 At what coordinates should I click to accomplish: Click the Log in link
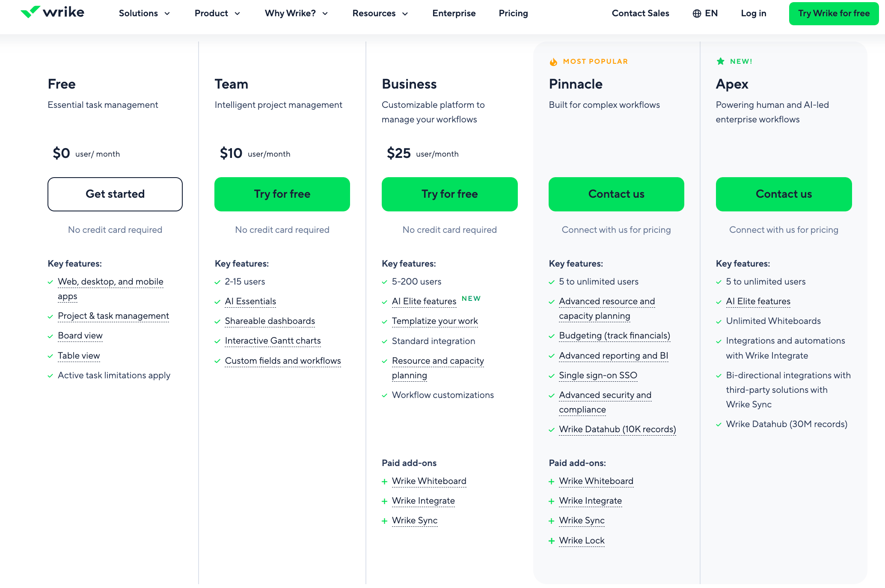(x=753, y=13)
